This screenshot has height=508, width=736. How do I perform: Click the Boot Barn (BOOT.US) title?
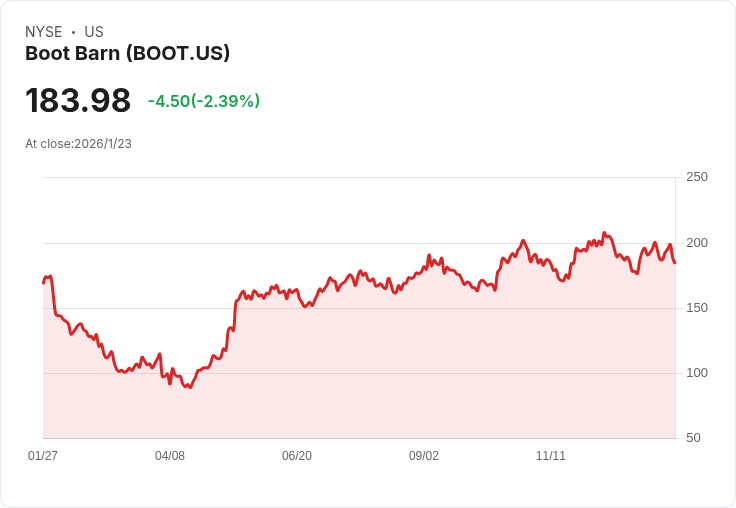point(127,54)
